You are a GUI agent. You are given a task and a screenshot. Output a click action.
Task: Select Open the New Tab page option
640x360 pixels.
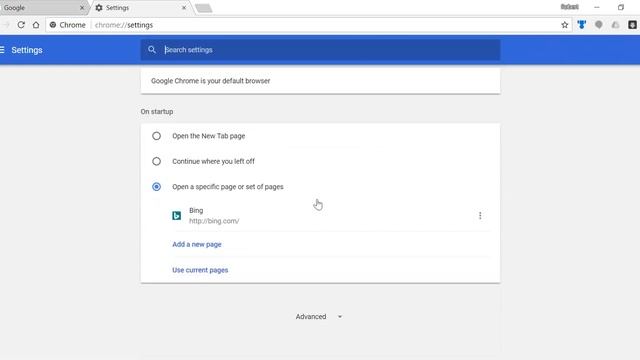click(x=156, y=136)
